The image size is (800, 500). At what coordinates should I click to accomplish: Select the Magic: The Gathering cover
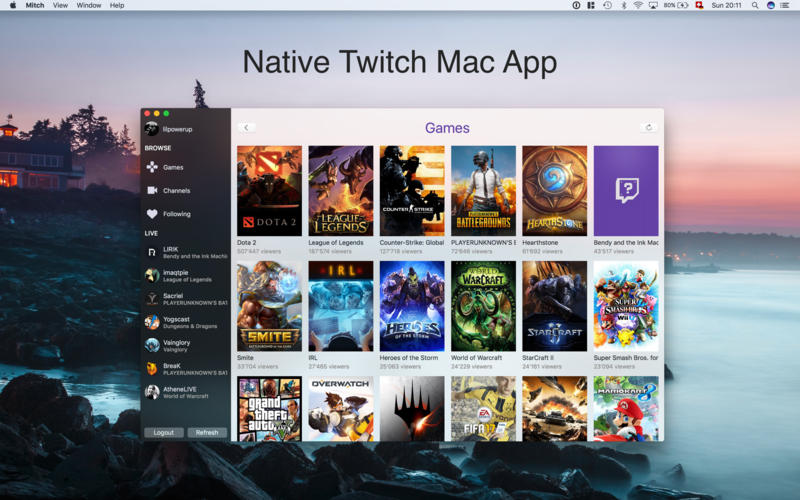tap(412, 409)
